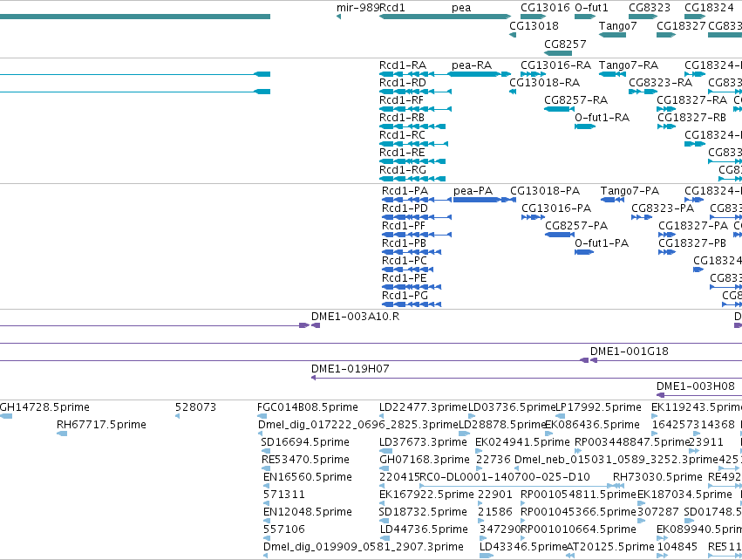Screen dimensions: 742x560
Task: Click the Rcd1 gene label
Action: click(x=392, y=8)
